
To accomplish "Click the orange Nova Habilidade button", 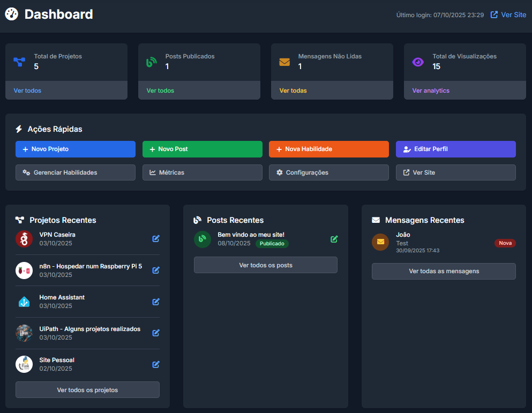I will tap(328, 149).
